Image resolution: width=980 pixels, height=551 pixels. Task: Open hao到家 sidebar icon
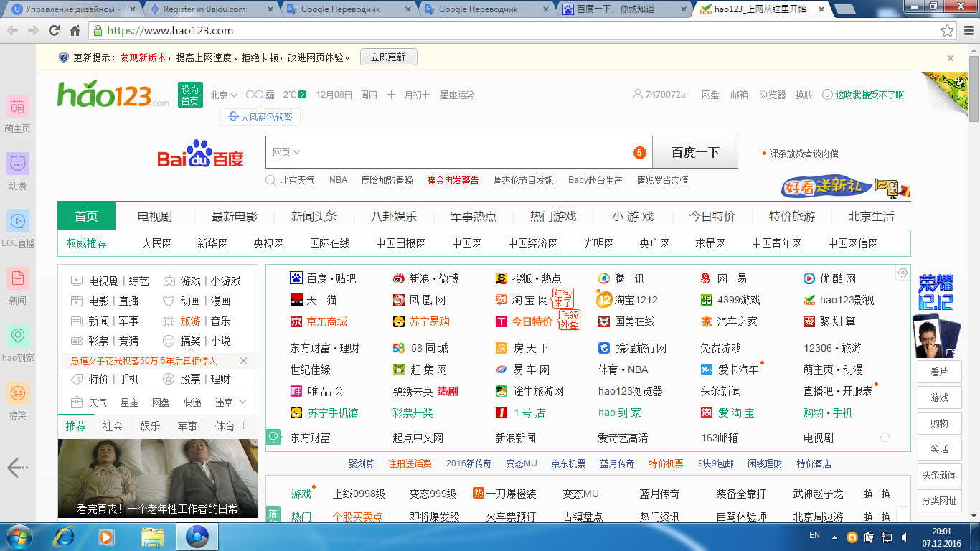click(18, 336)
